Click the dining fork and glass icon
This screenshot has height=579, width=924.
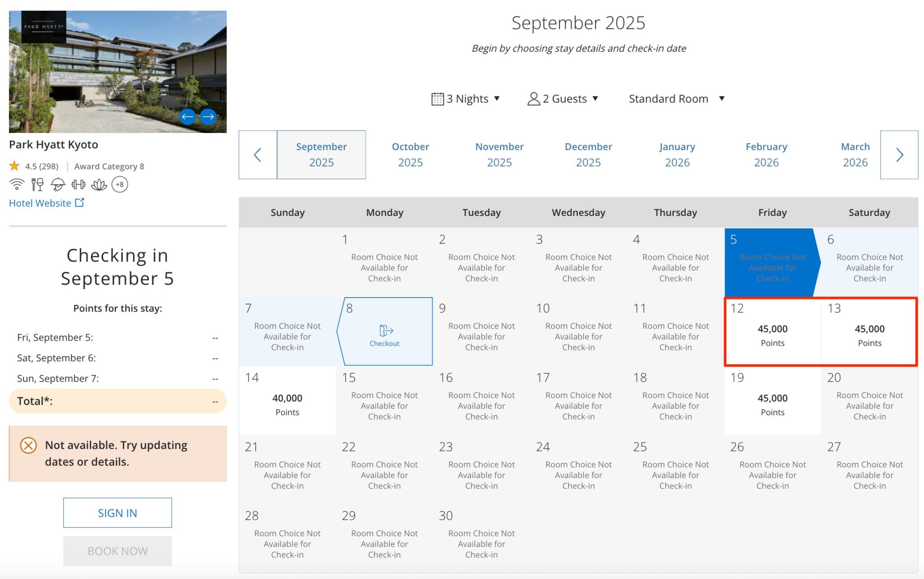[37, 184]
